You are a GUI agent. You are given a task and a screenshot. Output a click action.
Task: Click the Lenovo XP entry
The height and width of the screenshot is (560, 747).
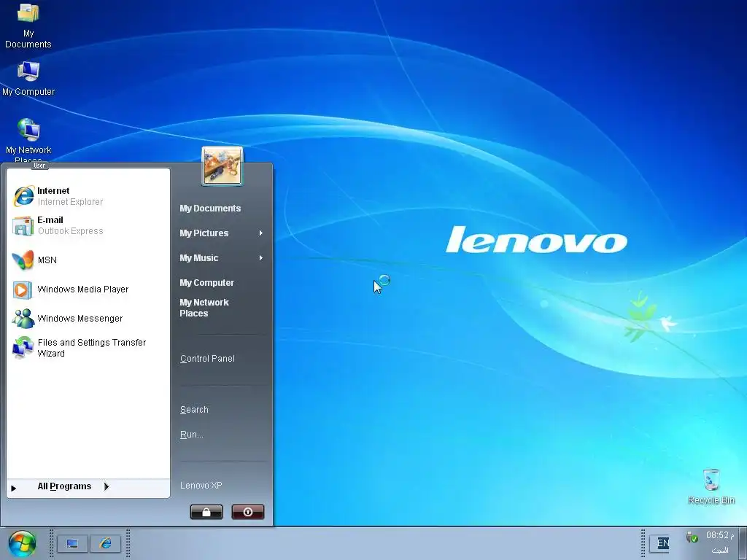pyautogui.click(x=201, y=485)
